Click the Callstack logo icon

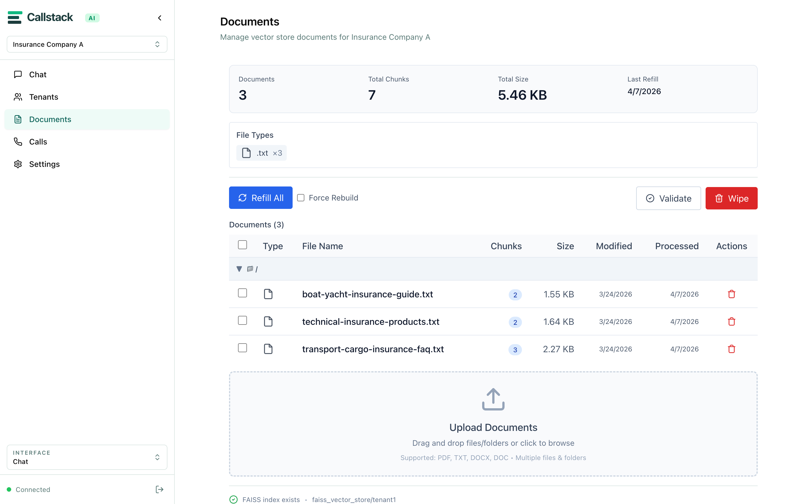[15, 17]
